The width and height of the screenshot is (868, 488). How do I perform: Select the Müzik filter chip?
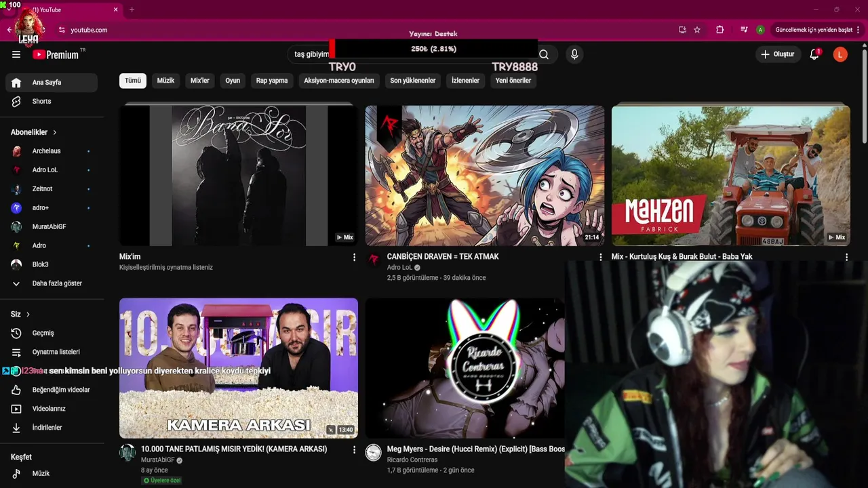[165, 81]
